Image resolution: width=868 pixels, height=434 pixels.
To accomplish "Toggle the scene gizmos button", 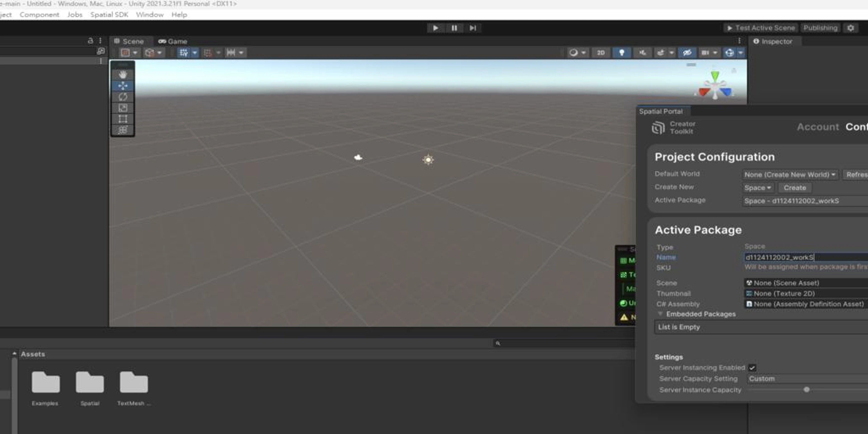I will point(729,53).
